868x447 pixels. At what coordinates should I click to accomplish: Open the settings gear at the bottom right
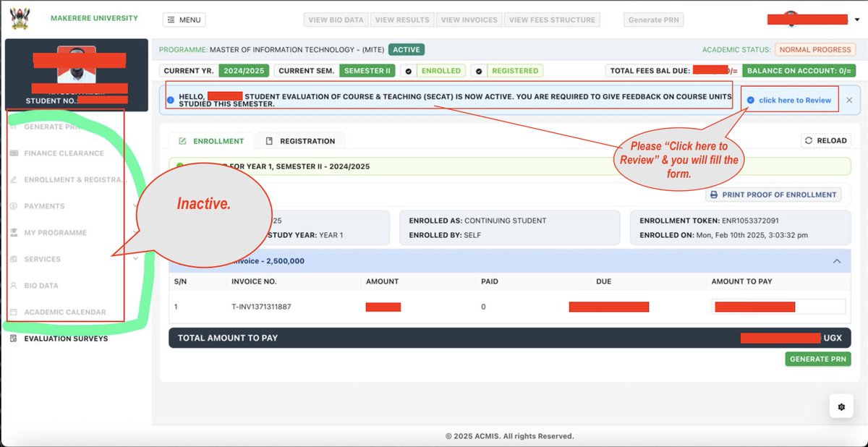[x=841, y=408]
